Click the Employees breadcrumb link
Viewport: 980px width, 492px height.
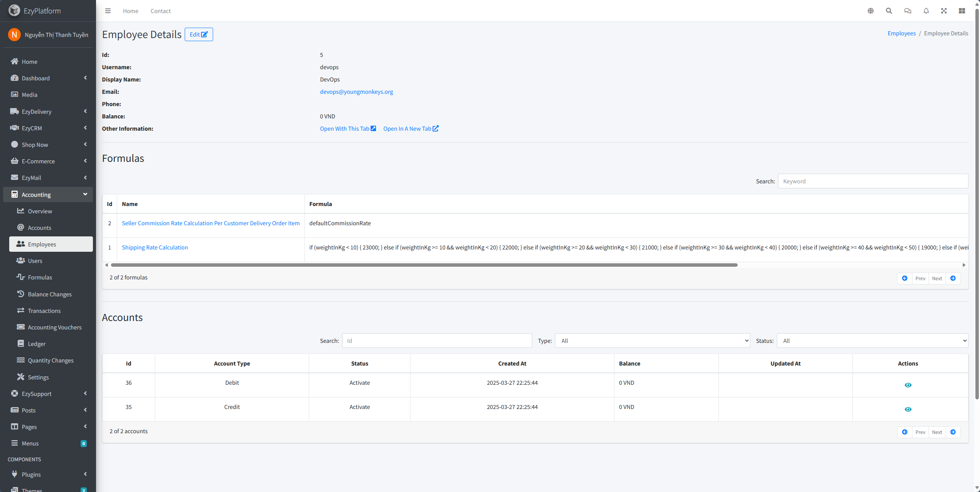(902, 33)
